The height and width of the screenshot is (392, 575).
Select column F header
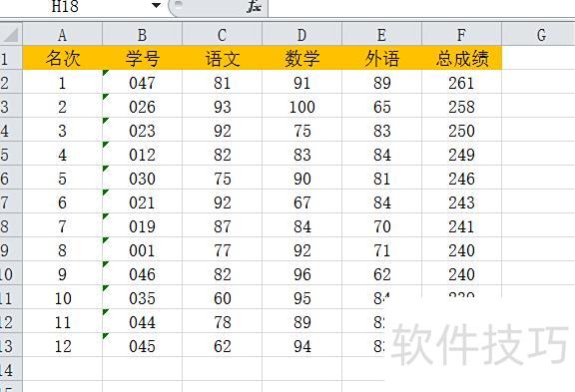(461, 35)
